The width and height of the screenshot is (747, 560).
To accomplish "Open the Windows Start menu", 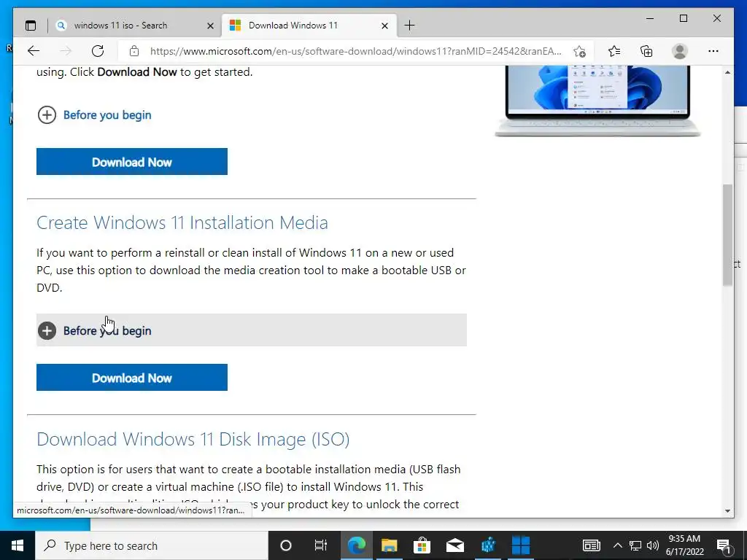I will click(18, 545).
